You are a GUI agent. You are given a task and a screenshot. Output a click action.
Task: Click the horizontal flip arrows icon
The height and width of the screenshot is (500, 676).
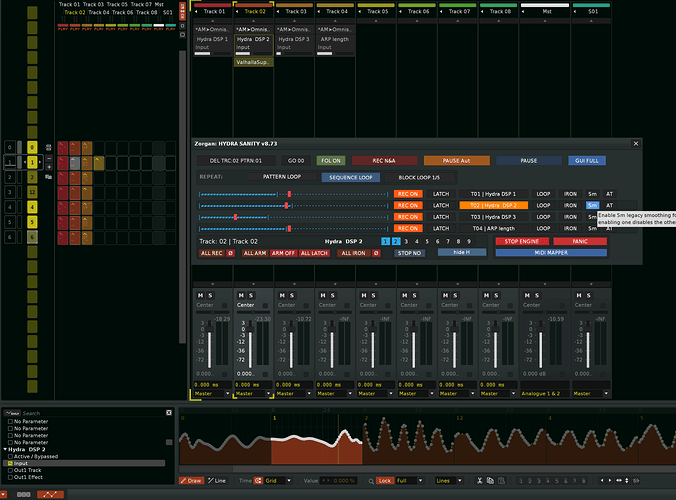point(619,480)
